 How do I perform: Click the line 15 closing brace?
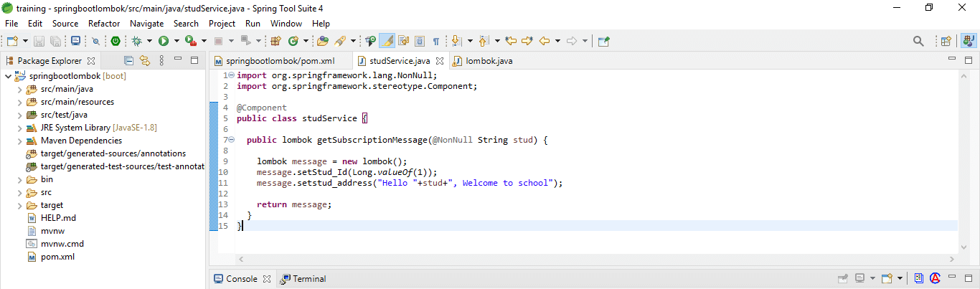240,226
